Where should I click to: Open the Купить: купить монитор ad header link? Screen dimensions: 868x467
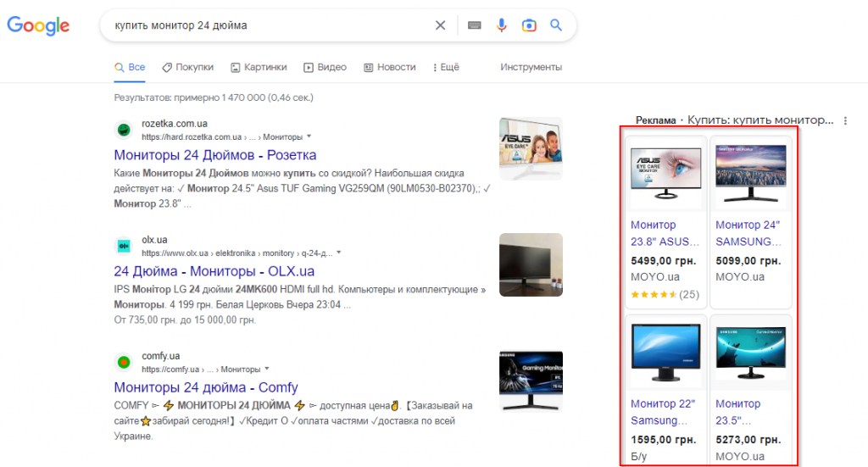point(760,120)
